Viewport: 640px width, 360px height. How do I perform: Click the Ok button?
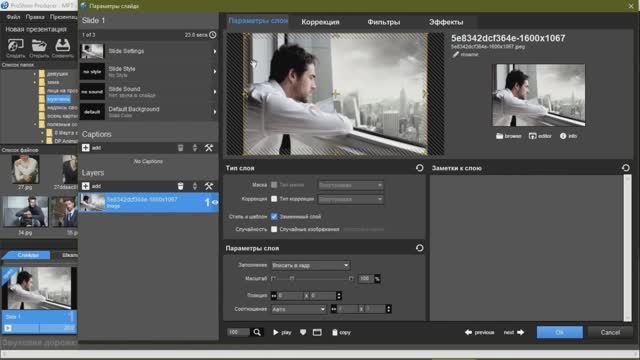click(560, 332)
